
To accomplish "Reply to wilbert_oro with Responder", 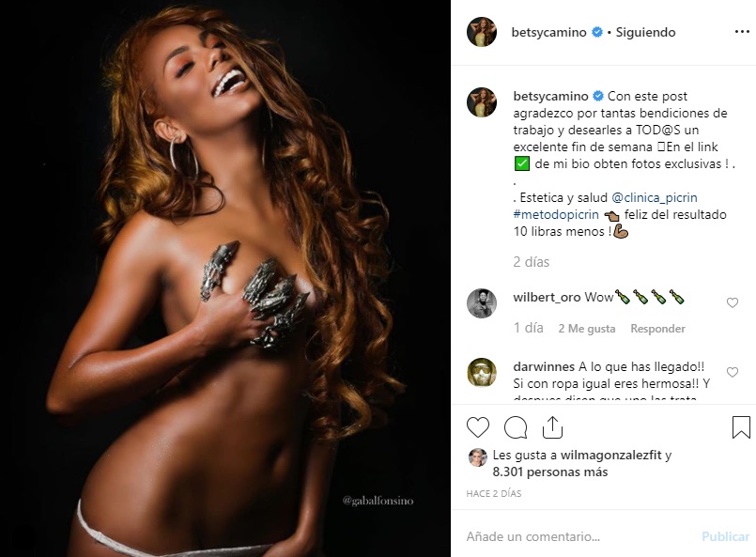I will (x=657, y=329).
